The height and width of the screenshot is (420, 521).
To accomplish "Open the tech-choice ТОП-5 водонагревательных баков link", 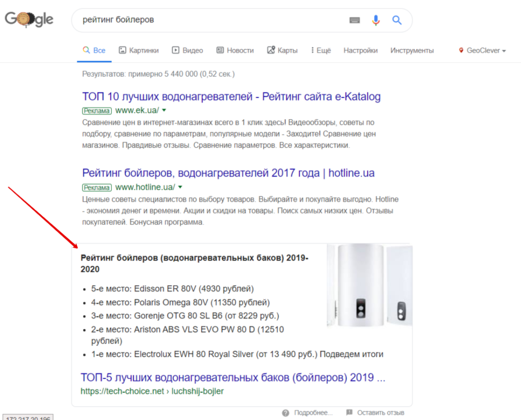I will [x=233, y=378].
